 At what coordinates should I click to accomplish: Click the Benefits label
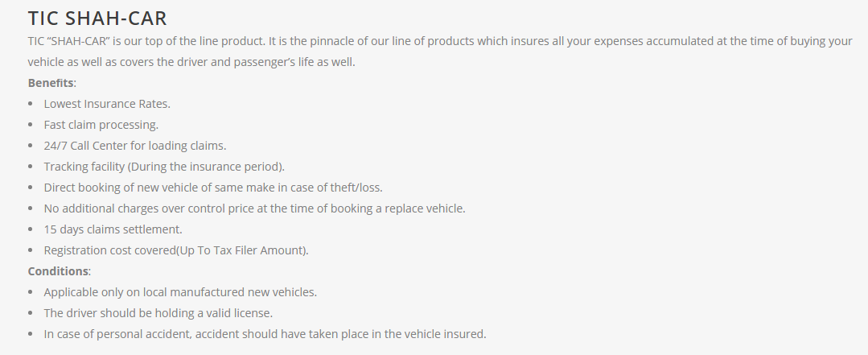(x=51, y=83)
